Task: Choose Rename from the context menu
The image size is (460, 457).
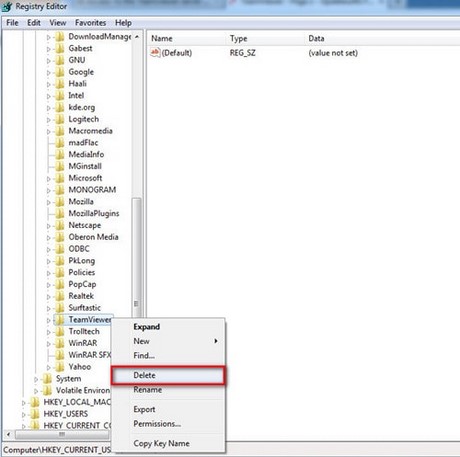Action: pyautogui.click(x=168, y=390)
